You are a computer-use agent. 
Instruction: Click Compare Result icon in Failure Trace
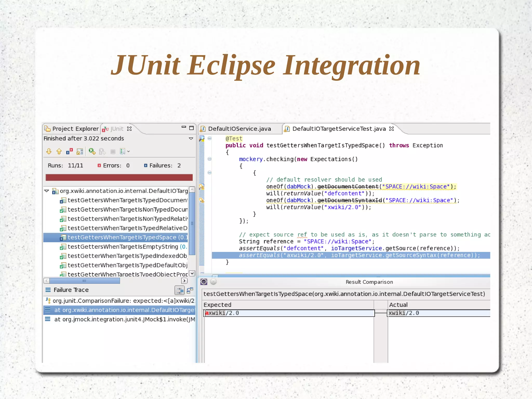pos(190,290)
